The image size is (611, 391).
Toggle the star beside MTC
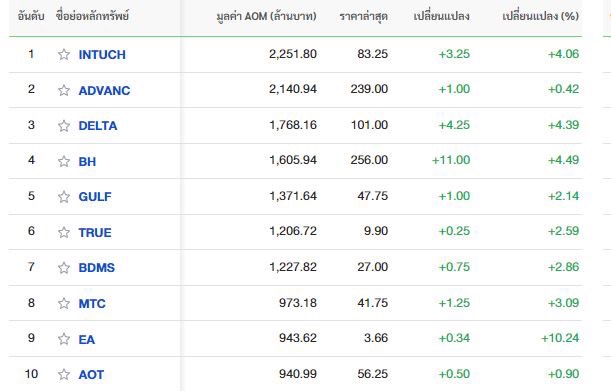[x=64, y=303]
